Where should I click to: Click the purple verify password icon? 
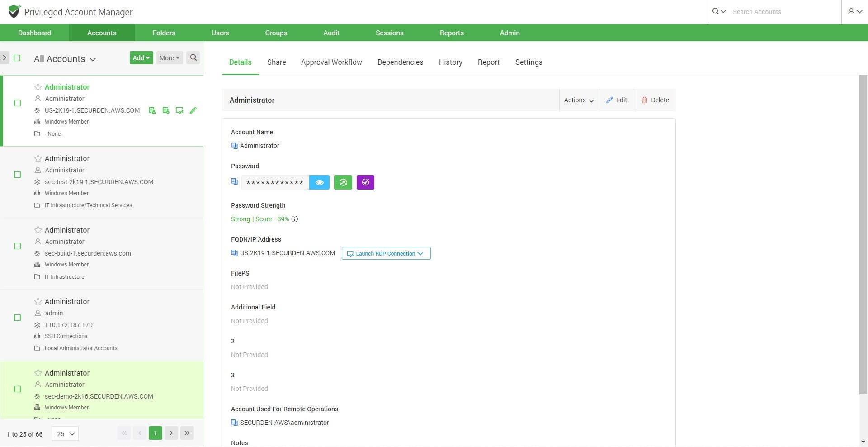click(365, 182)
